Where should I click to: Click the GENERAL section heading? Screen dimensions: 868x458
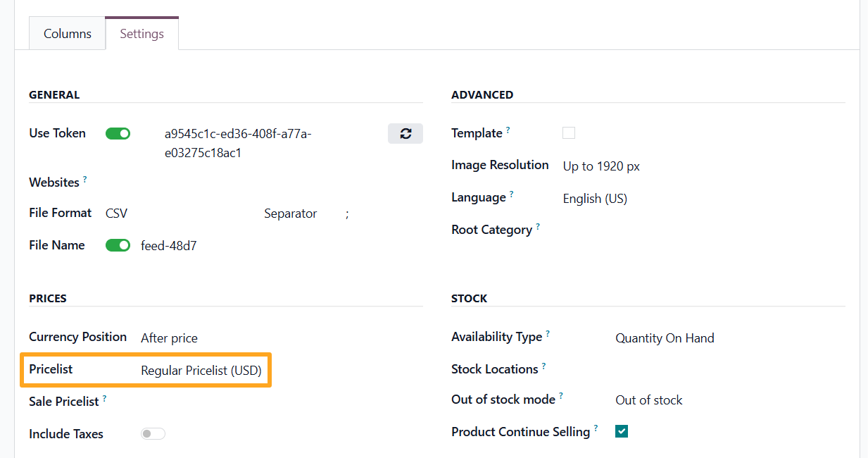[54, 95]
